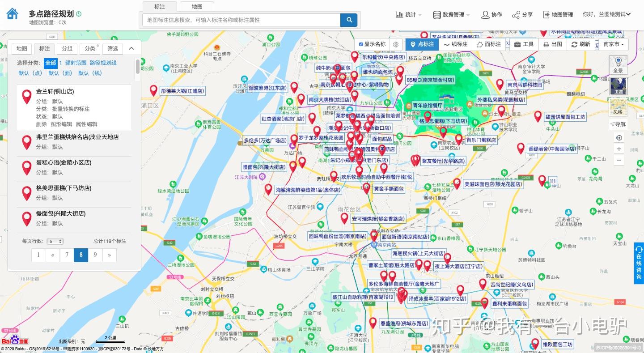
Task: Click the 分享 share button
Action: click(522, 14)
